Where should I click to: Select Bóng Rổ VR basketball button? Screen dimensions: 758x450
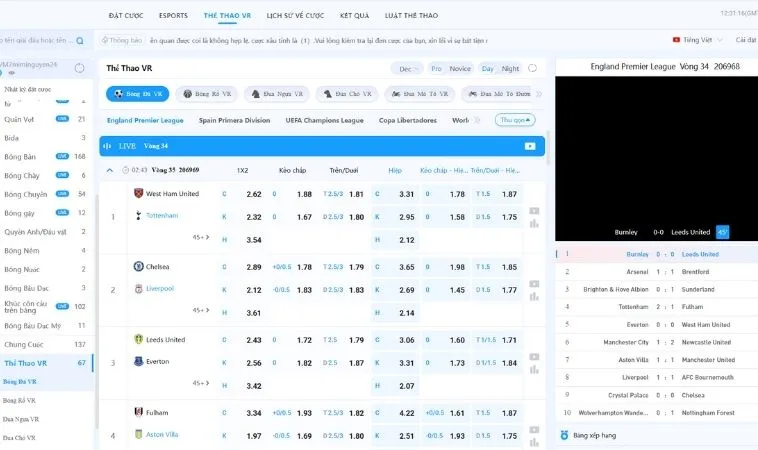coord(207,94)
